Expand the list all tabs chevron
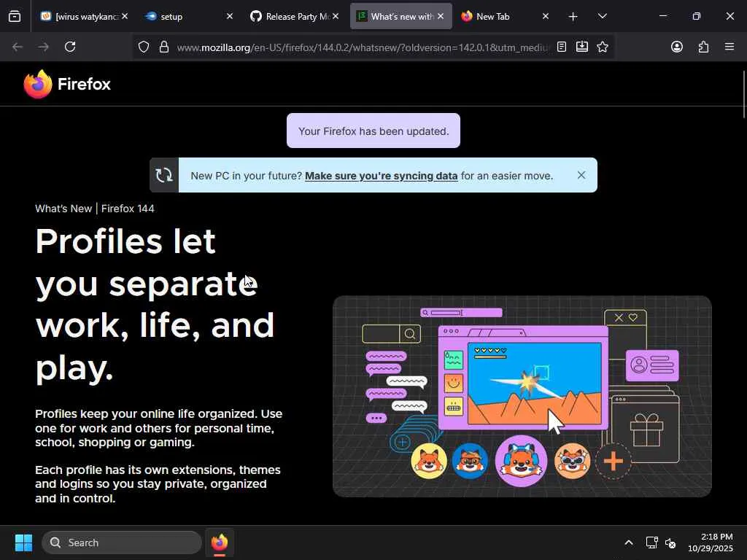The image size is (747, 560). pos(602,16)
